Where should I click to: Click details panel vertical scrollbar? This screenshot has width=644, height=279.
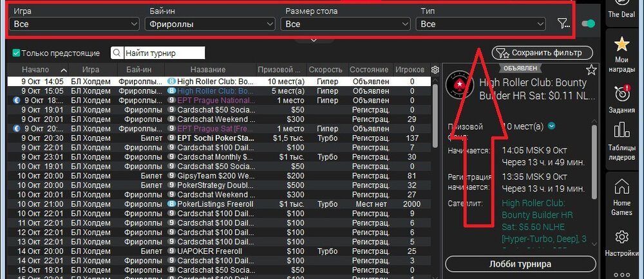(594, 162)
